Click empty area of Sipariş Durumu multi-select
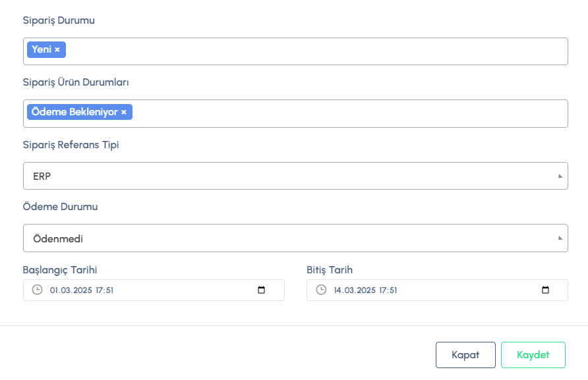The image size is (588, 380). tap(316, 51)
